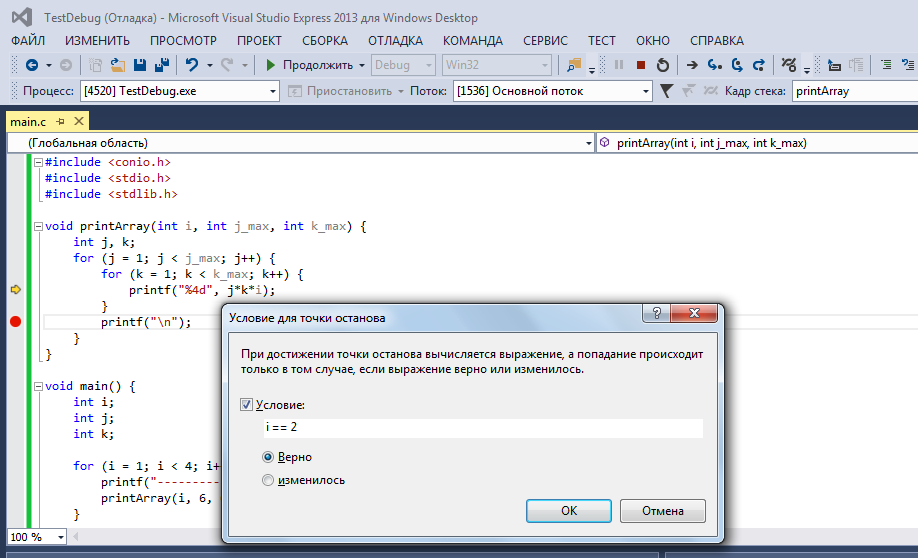Click the Продолжить button label
918x558 pixels.
click(318, 65)
